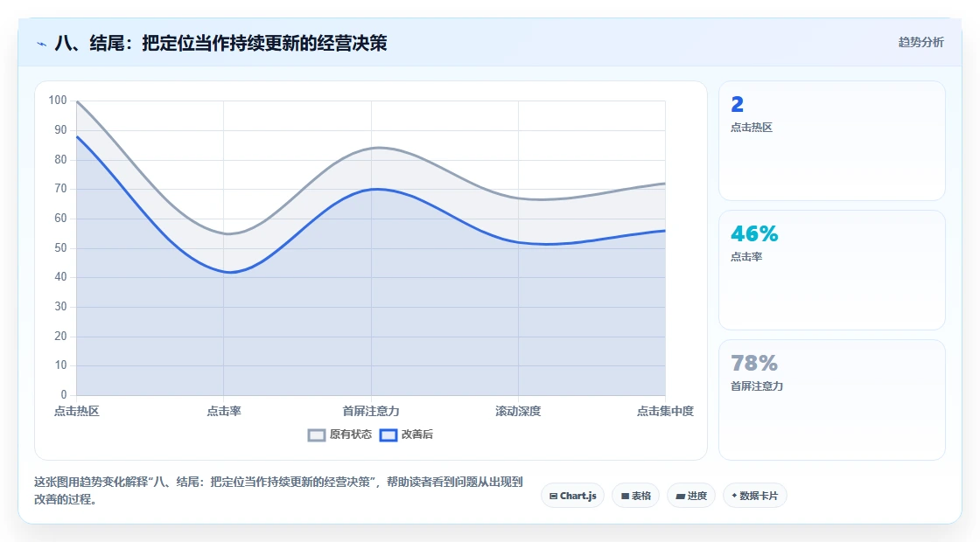980x542 pixels.
Task: Select the Chart.js tag
Action: 572,496
